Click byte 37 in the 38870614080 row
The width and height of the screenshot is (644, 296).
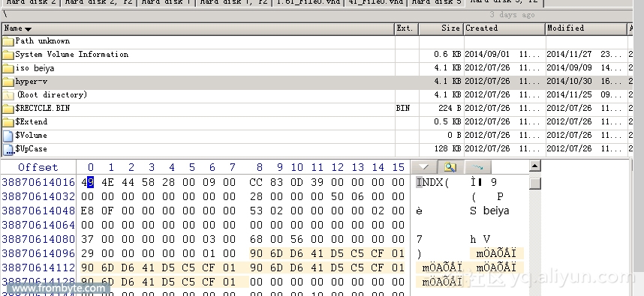pyautogui.click(x=87, y=240)
